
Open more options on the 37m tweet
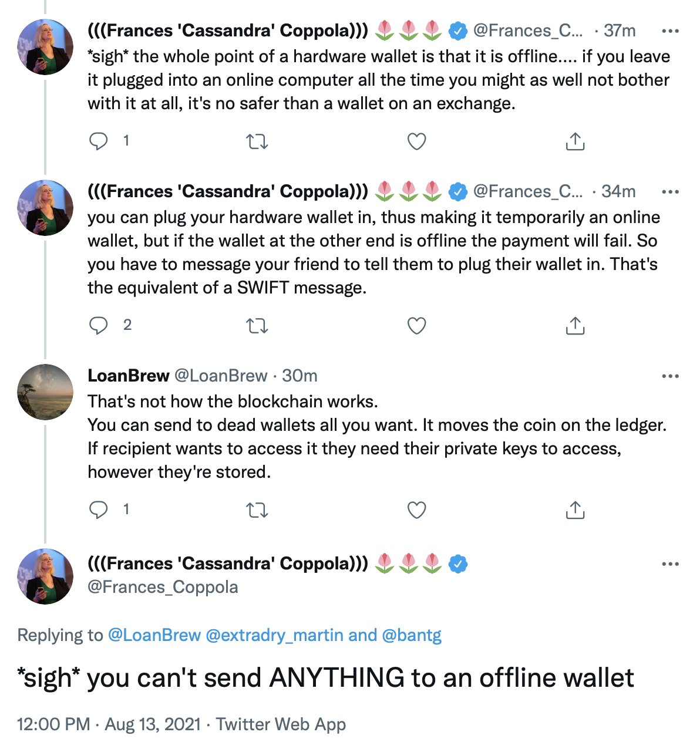670,31
